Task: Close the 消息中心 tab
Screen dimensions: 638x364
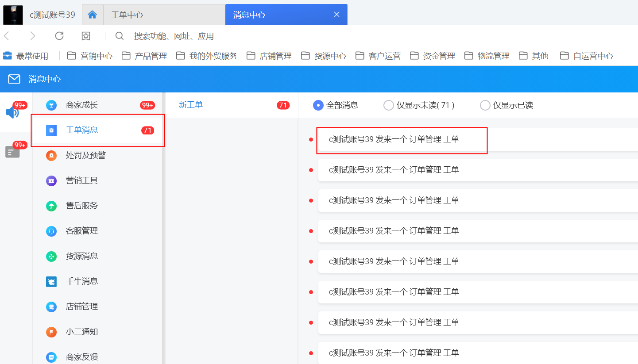Action: [x=336, y=15]
